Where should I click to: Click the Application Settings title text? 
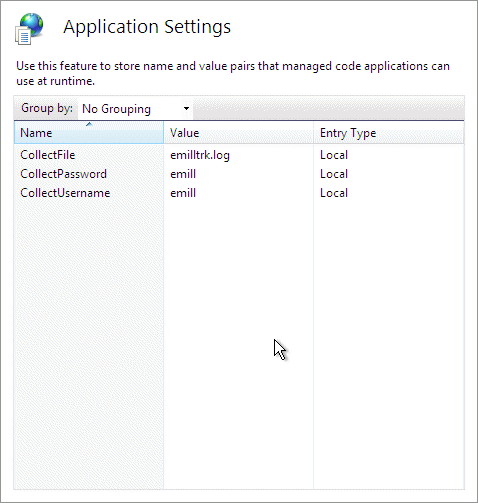(x=147, y=27)
